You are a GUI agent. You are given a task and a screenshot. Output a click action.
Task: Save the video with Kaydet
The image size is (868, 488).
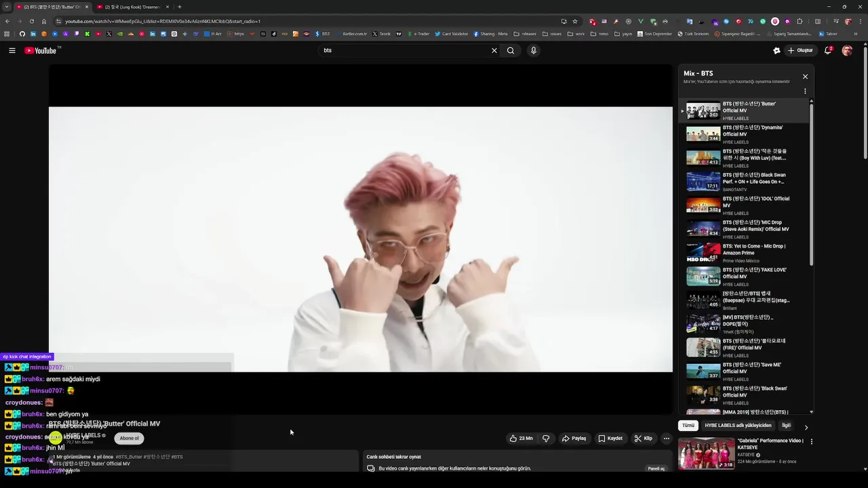point(610,439)
